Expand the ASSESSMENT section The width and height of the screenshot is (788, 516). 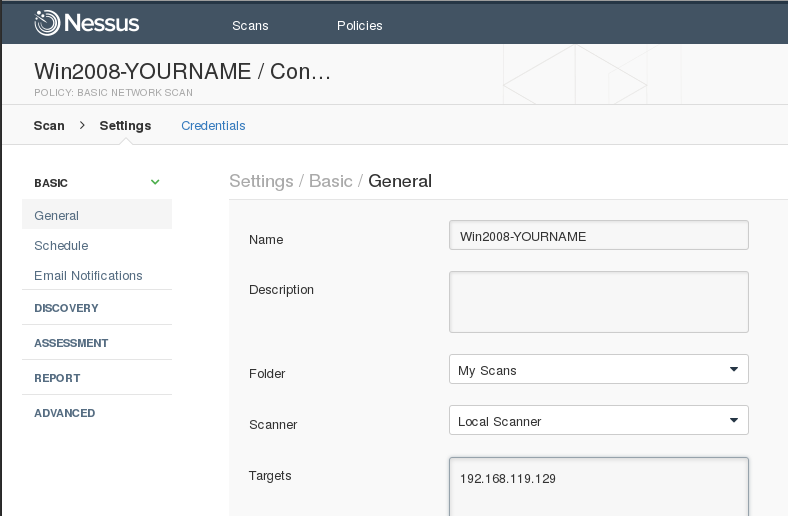pos(71,343)
